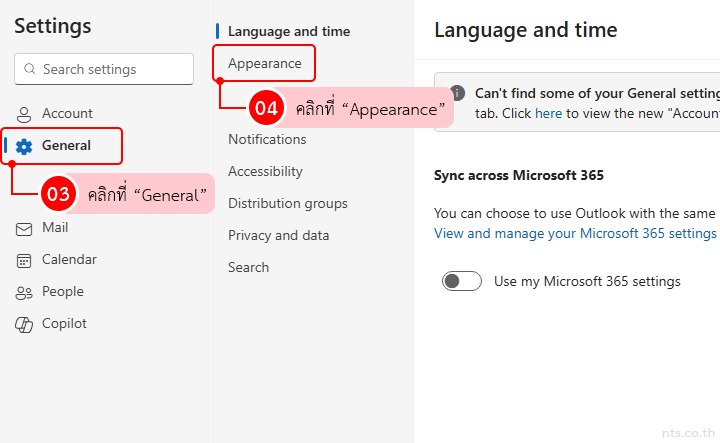Open the Calendar settings category
Image resolution: width=720 pixels, height=443 pixels.
coord(69,260)
